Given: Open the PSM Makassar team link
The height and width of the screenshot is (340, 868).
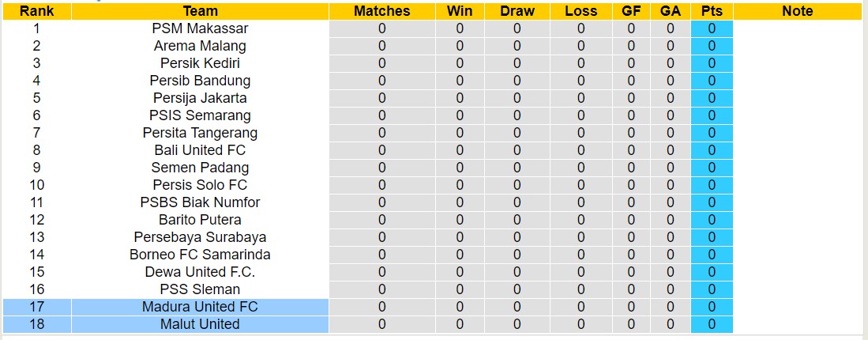Looking at the screenshot, I should [200, 28].
